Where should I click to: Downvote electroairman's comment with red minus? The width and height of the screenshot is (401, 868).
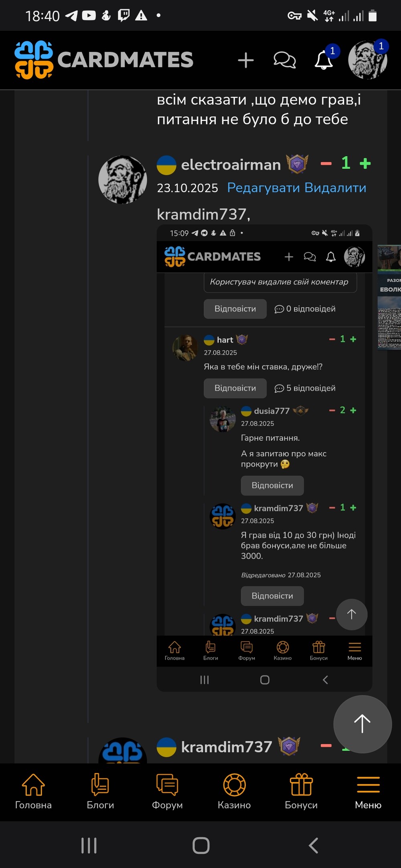[x=326, y=163]
